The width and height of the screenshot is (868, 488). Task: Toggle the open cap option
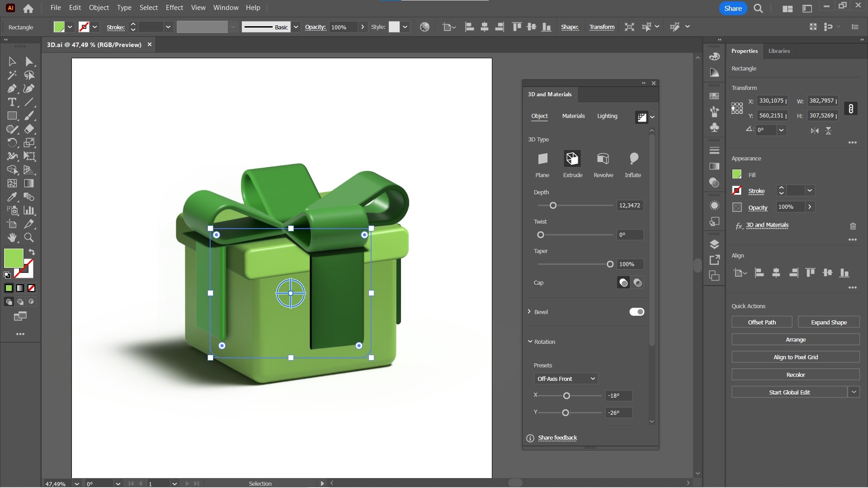637,282
